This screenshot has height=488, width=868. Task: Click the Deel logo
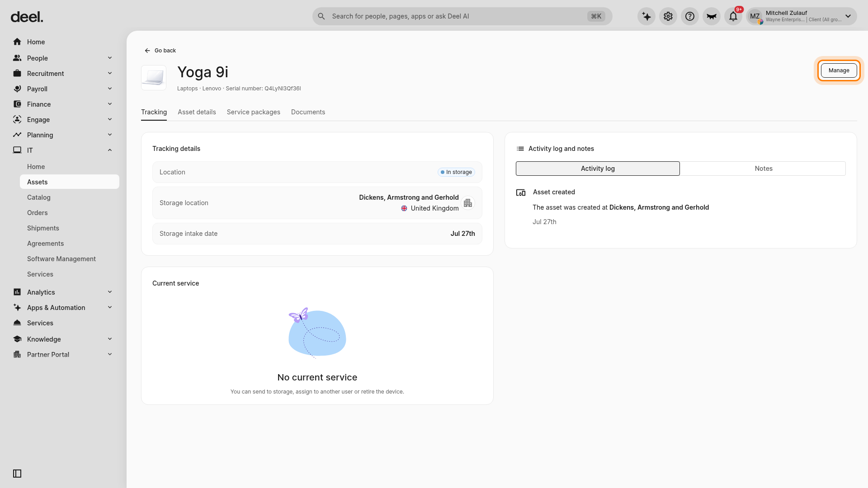(27, 17)
